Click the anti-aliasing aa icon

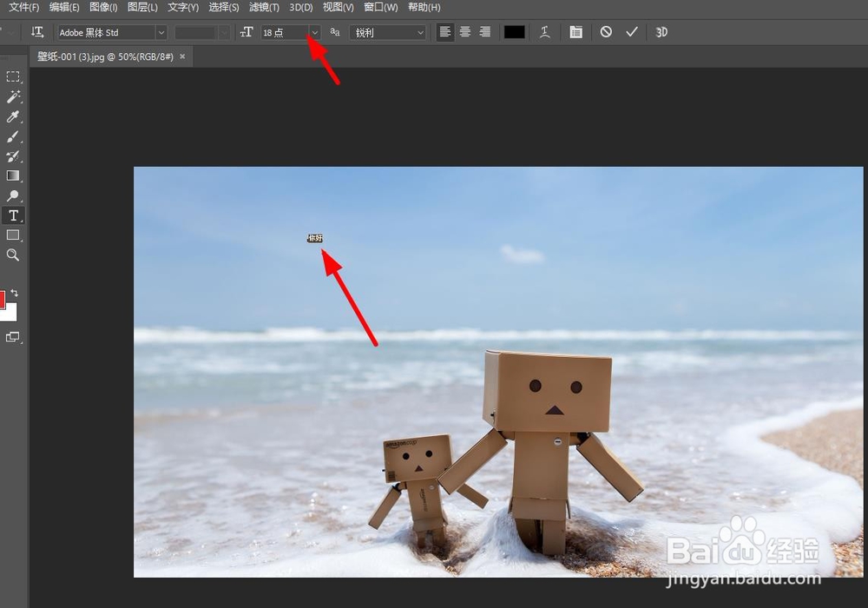pos(335,32)
